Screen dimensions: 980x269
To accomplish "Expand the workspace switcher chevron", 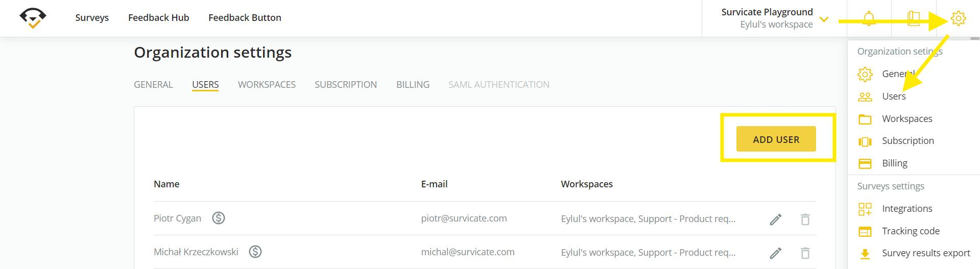I will 824,19.
